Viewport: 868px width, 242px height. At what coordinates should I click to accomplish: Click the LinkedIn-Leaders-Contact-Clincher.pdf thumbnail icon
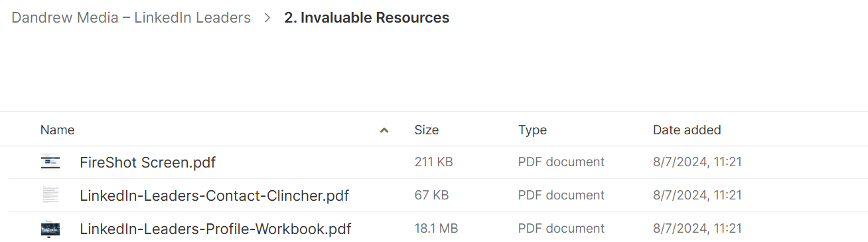pyautogui.click(x=50, y=195)
